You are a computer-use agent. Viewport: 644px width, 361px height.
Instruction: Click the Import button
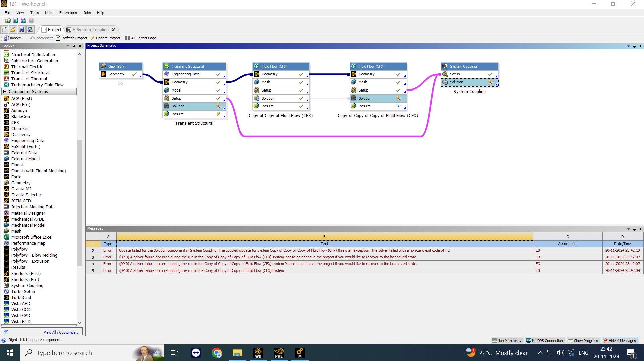(x=14, y=38)
